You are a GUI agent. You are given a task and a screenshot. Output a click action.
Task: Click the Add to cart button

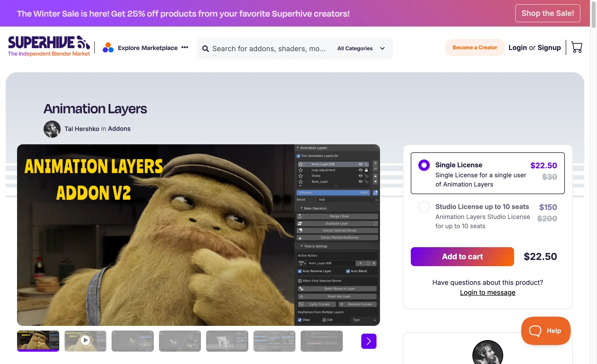point(462,257)
